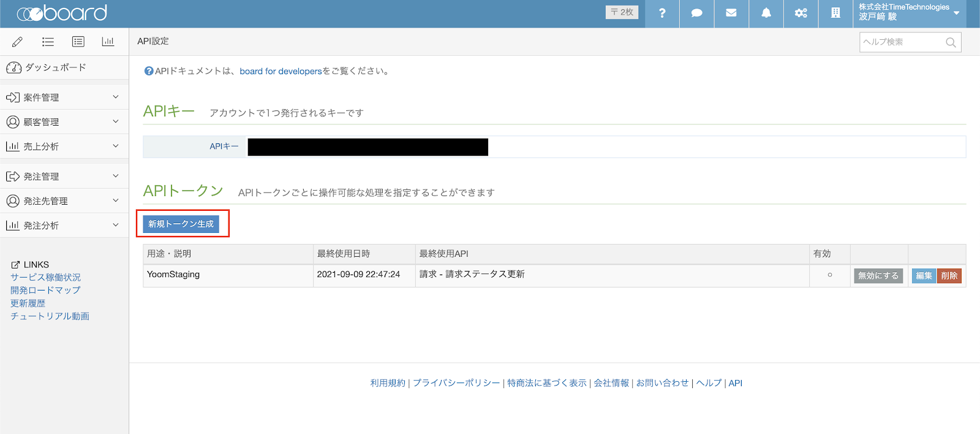Disable the YoomStaging token with 無効にする
This screenshot has width=980, height=434.
pyautogui.click(x=878, y=276)
